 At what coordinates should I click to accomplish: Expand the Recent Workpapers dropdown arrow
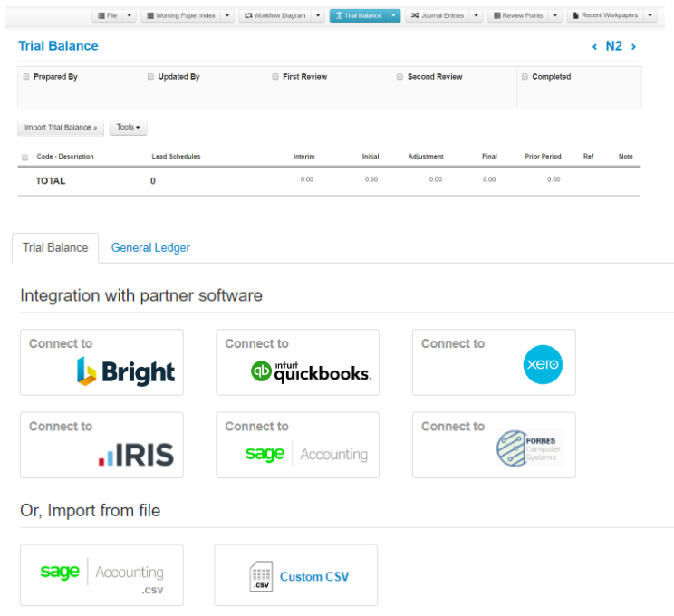[x=650, y=15]
